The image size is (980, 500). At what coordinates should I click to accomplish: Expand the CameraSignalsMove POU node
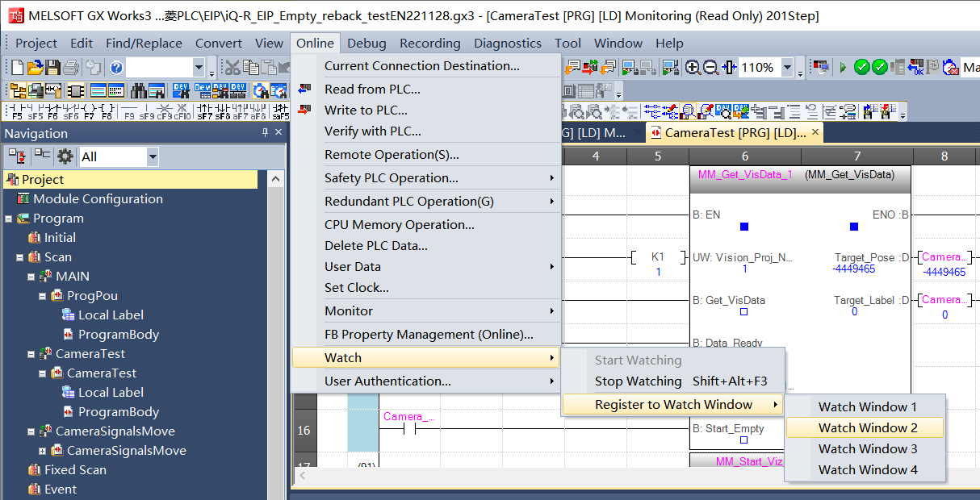click(x=43, y=451)
